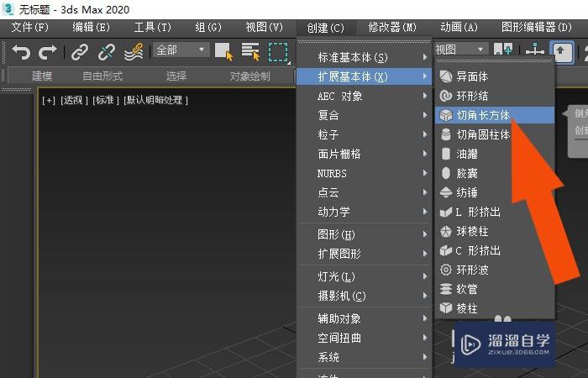Expand the 图形(H) submenu
The height and width of the screenshot is (378, 588).
(364, 234)
